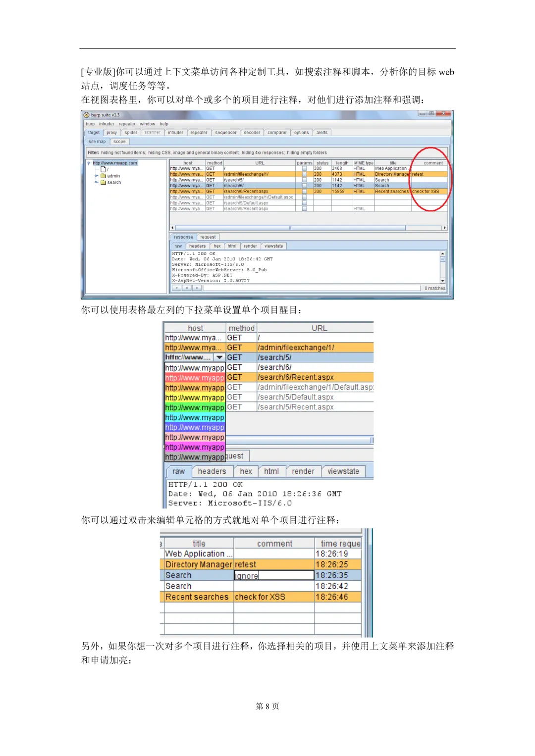
Task: Switch to the comparer tool tab
Action: click(277, 133)
